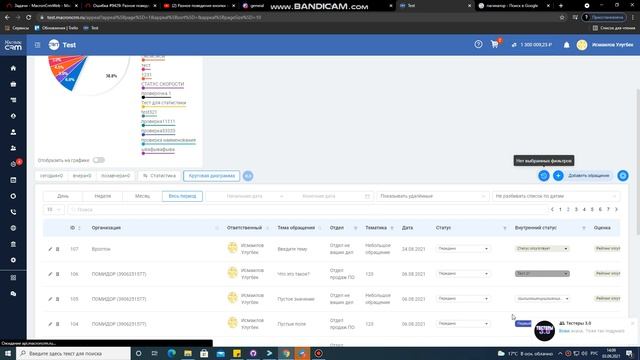Click the Добавить обращение button
The height and width of the screenshot is (360, 640).
[589, 176]
